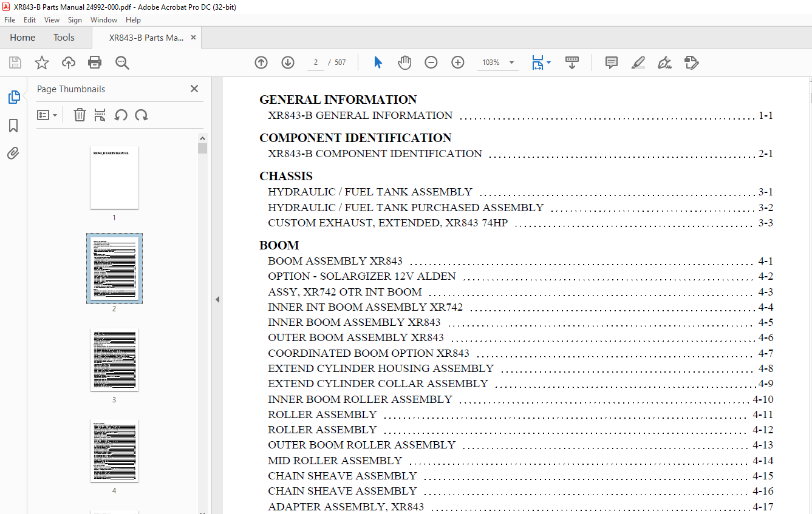Viewport: 812px width, 514px height.
Task: Open the scrolling mode tool icon
Action: point(572,63)
